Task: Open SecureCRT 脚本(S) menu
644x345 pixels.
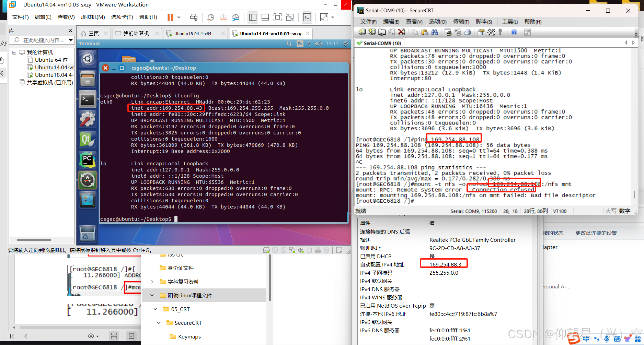Action: (x=484, y=22)
